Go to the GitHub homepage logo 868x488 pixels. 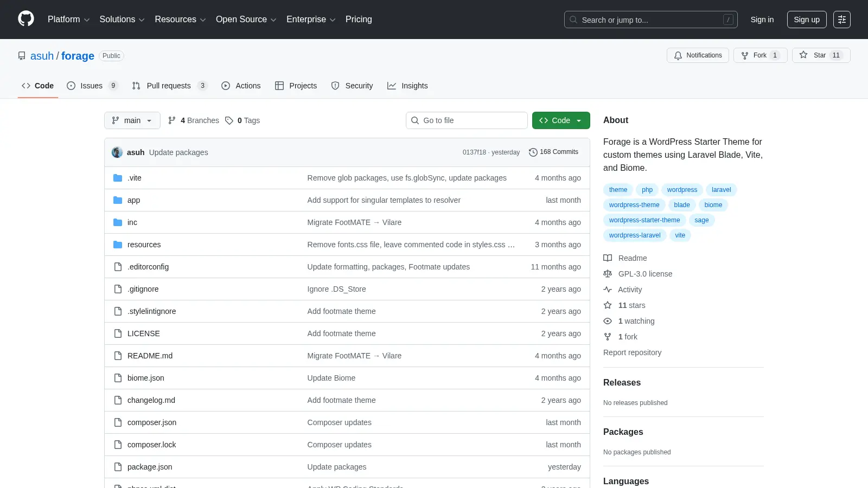[26, 19]
